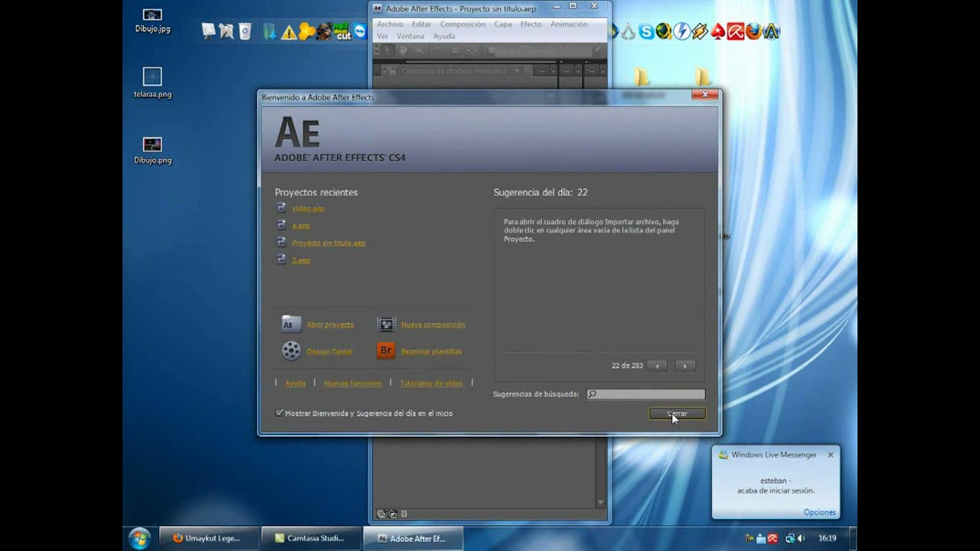The image size is (980, 551).
Task: Open the Editar menu in After Effects
Action: (x=421, y=24)
